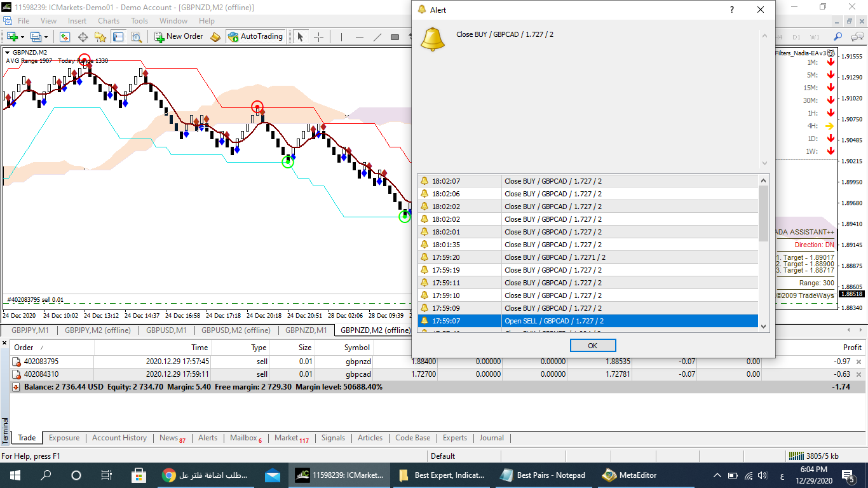
Task: Select the Trendline drawing tool
Action: tap(377, 37)
